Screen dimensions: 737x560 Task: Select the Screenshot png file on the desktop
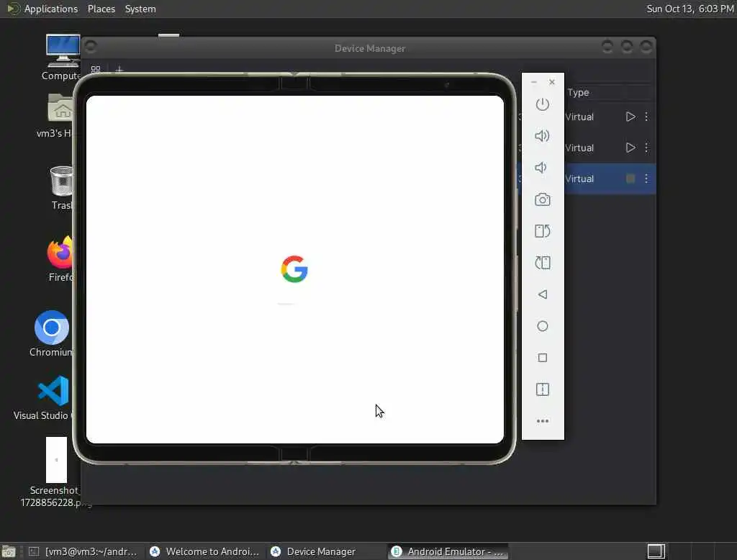pyautogui.click(x=55, y=472)
